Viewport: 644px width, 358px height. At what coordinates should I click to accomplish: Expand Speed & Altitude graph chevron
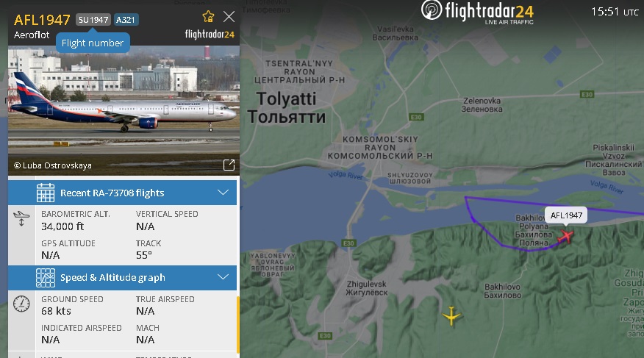(223, 277)
